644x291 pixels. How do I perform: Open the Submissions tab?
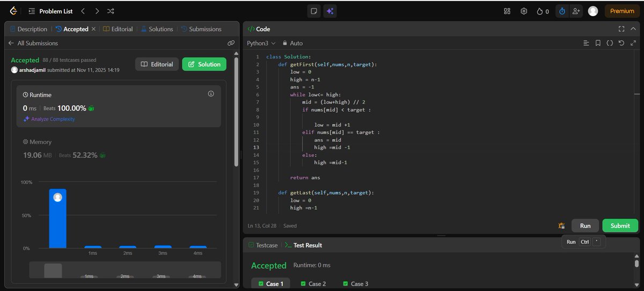(x=201, y=29)
